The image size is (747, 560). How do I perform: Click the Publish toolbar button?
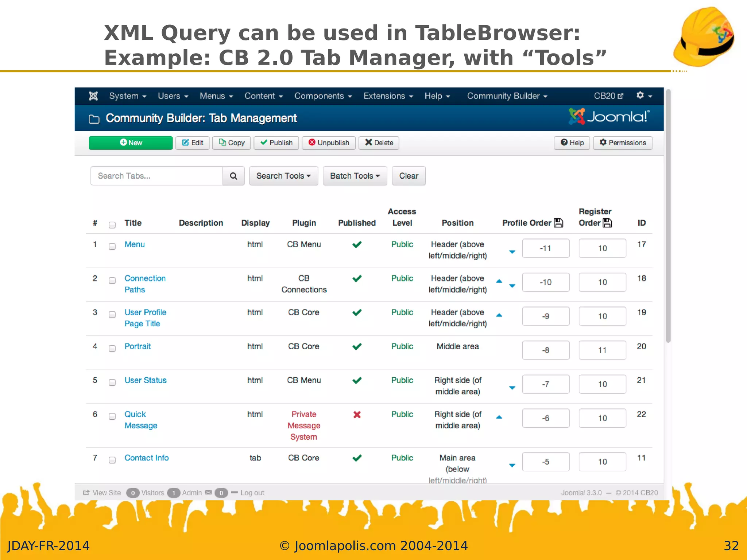276,143
